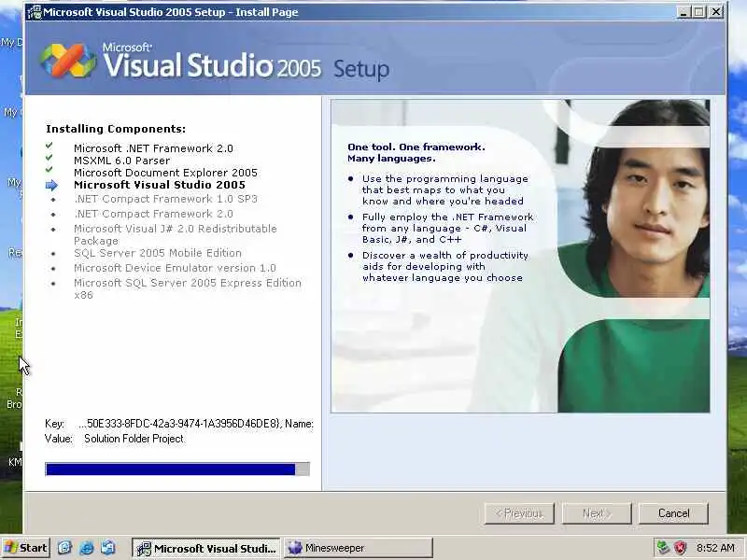Launch first Quick Launch icon next to Start

coord(64,548)
